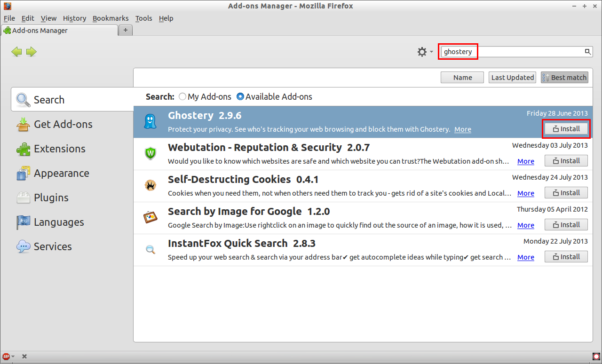Viewport: 602px width, 364px height.
Task: Click the Ghostery ghost icon
Action: [x=150, y=121]
